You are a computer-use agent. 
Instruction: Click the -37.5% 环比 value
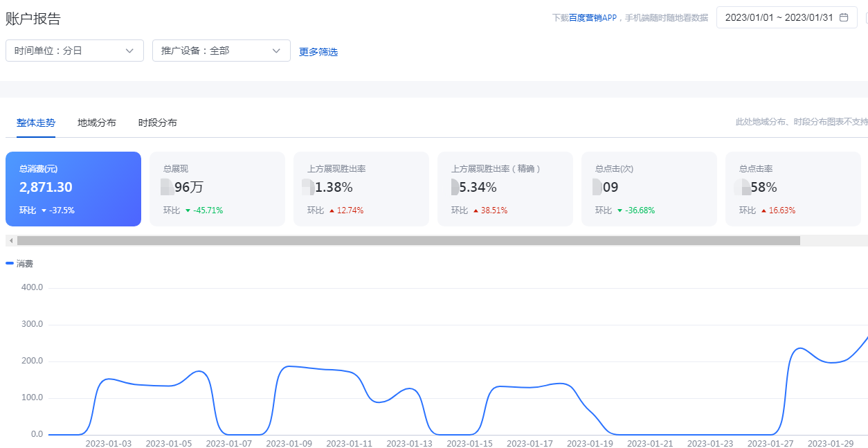coord(62,210)
